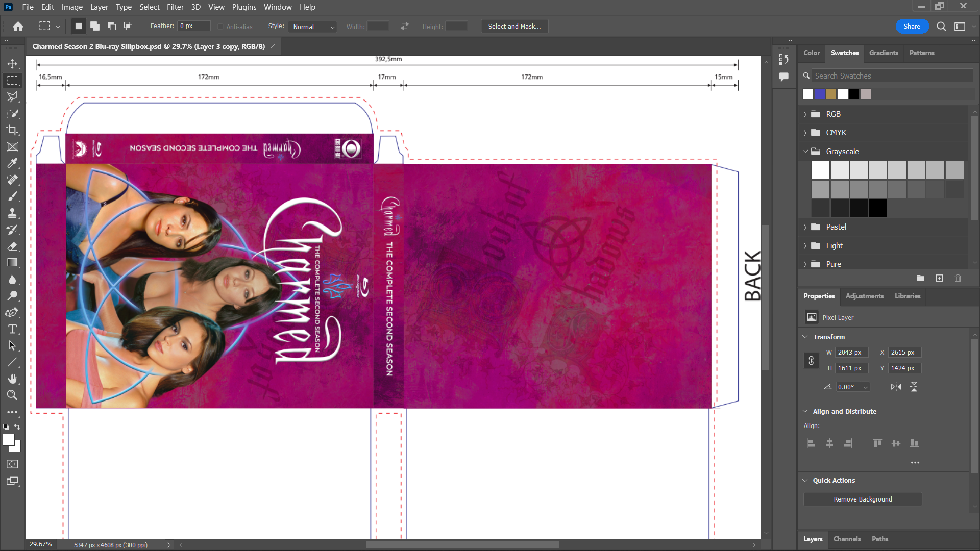Viewport: 980px width, 551px height.
Task: Open the Layer menu
Action: click(x=99, y=7)
